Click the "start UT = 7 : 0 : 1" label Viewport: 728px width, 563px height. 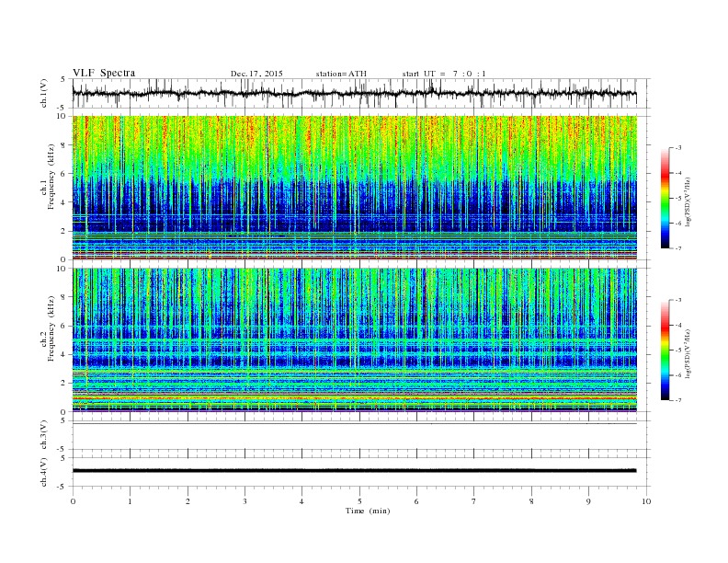(444, 74)
